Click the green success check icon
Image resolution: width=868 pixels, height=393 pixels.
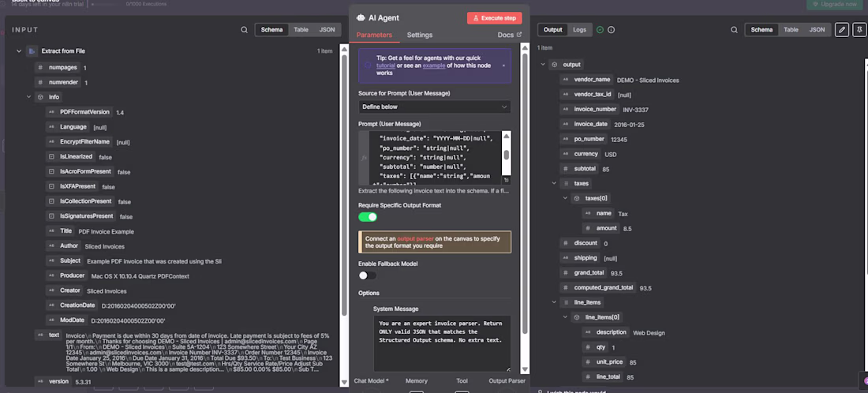(600, 30)
